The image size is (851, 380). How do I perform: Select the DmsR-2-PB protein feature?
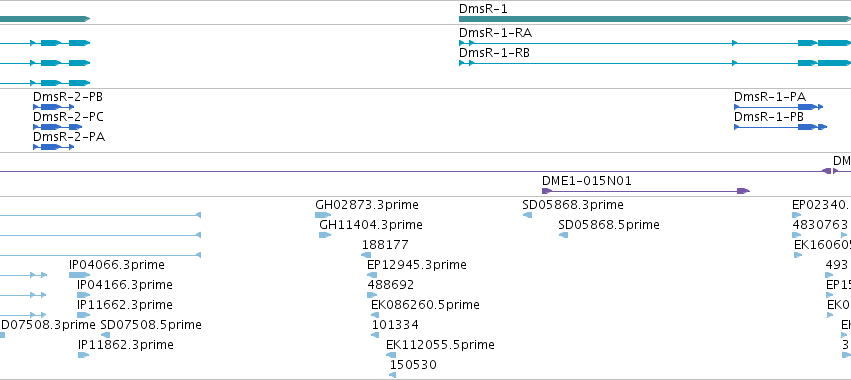click(53, 107)
